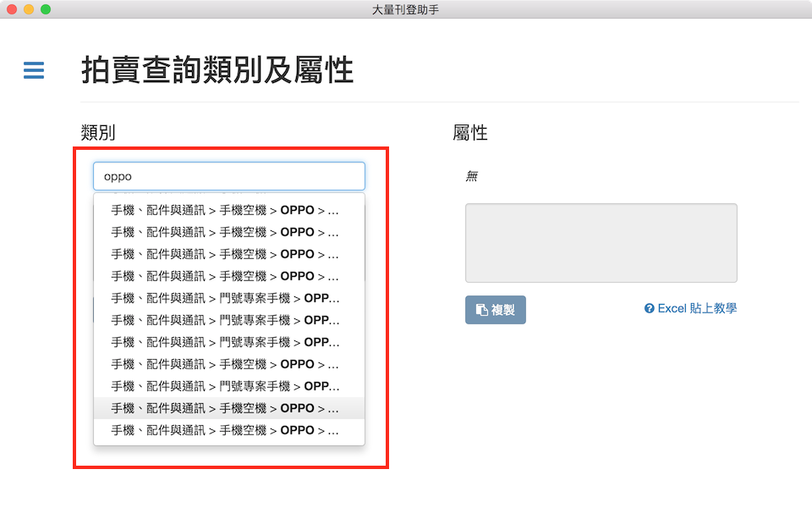Choose the second 門號專案手機 > OPPO suggestion
The width and height of the screenshot is (812, 508).
[225, 320]
